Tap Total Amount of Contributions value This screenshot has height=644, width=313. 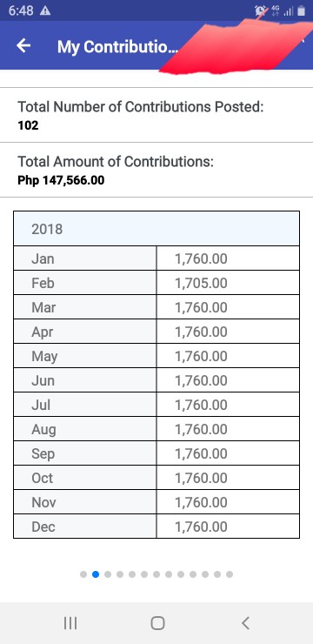(61, 180)
